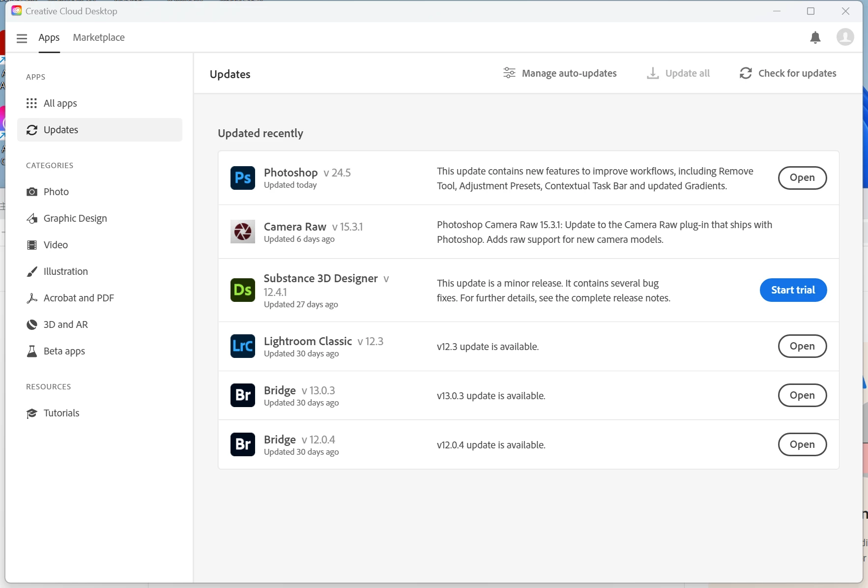Image resolution: width=868 pixels, height=588 pixels.
Task: Click Manage auto-updates label
Action: pos(569,73)
